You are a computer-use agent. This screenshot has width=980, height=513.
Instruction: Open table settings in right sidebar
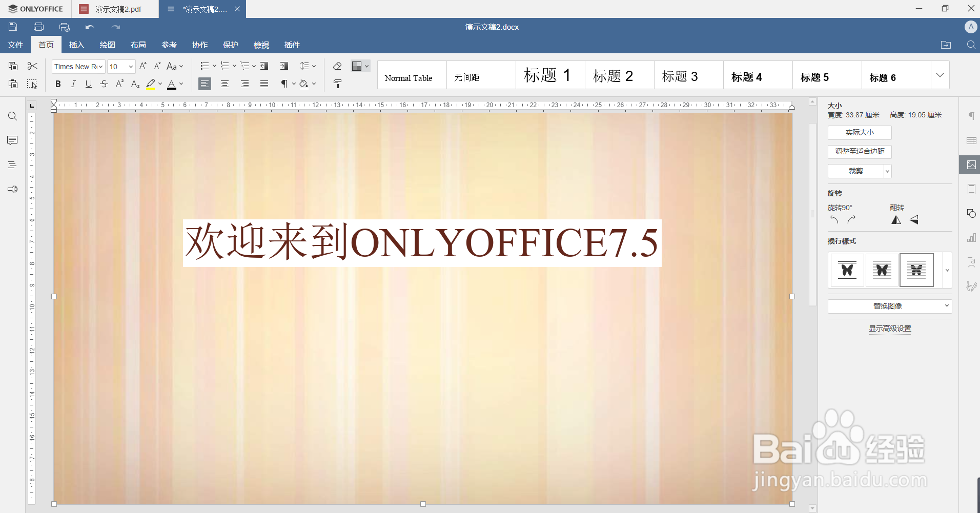pos(971,140)
